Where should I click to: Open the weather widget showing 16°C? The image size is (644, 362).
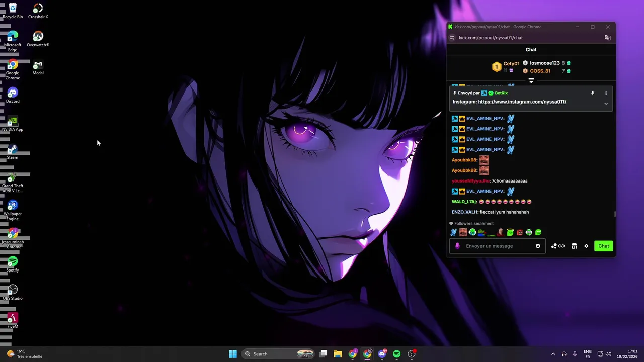tap(24, 354)
